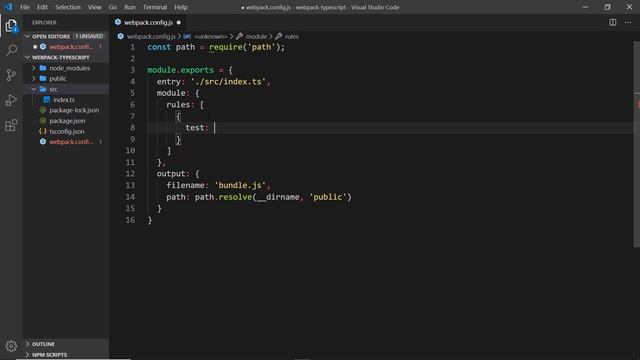The image size is (640, 360).
Task: Click <unknown> breadcrumb segment
Action: (x=210, y=36)
